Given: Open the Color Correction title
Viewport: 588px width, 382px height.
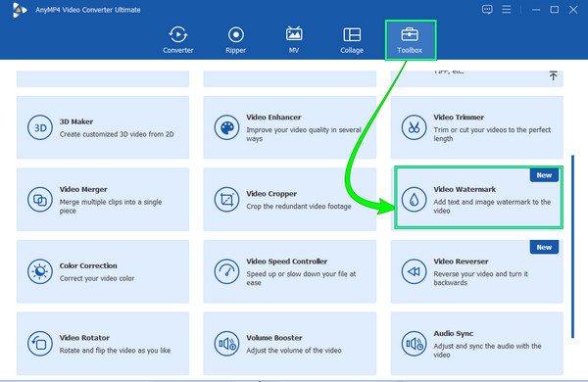Looking at the screenshot, I should click(88, 265).
